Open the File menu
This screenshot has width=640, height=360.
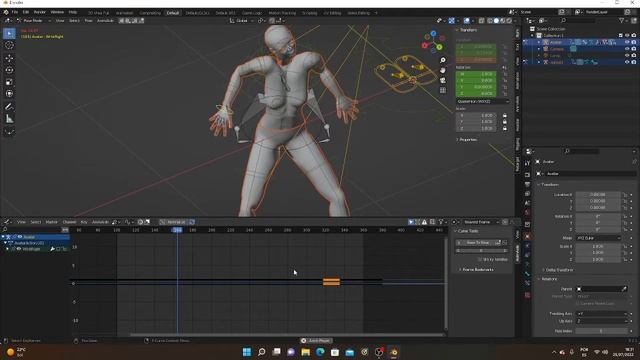point(15,12)
